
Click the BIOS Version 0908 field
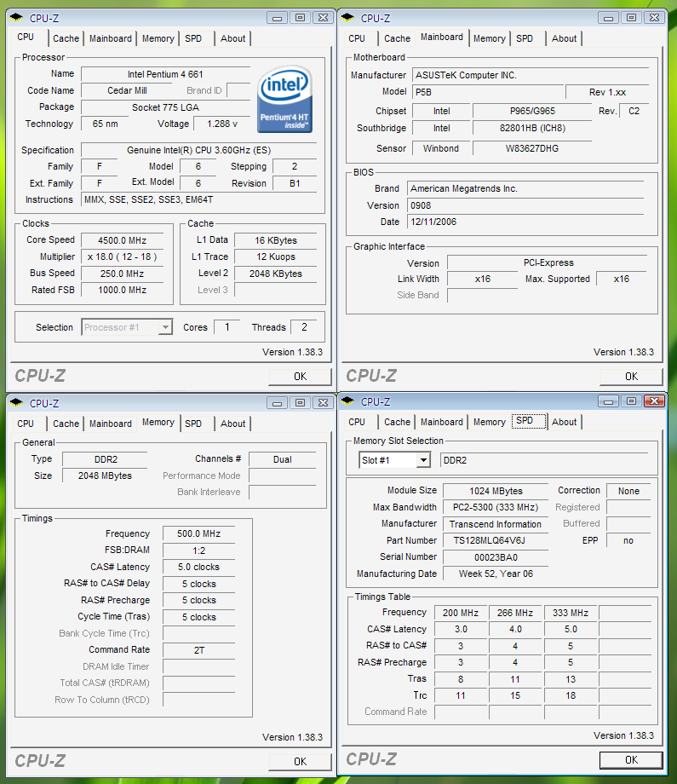(527, 205)
